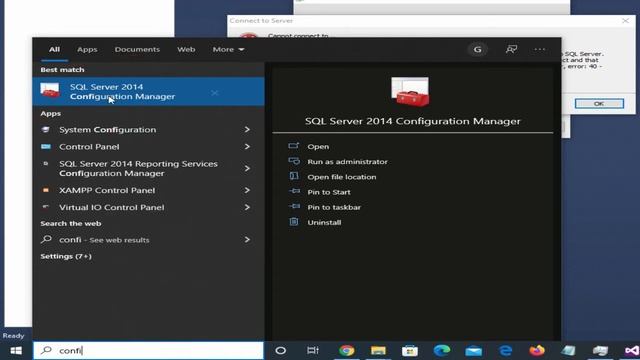Expand XAMPP Control Panel result arrow

click(x=247, y=190)
